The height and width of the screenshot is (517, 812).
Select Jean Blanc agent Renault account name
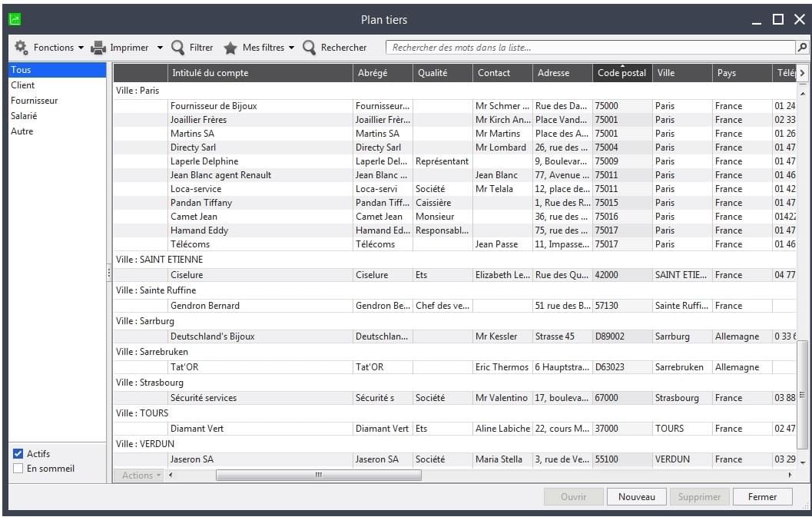[220, 175]
